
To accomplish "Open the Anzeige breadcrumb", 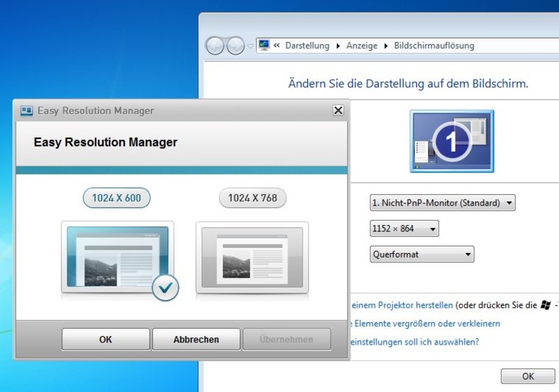I will coord(362,45).
